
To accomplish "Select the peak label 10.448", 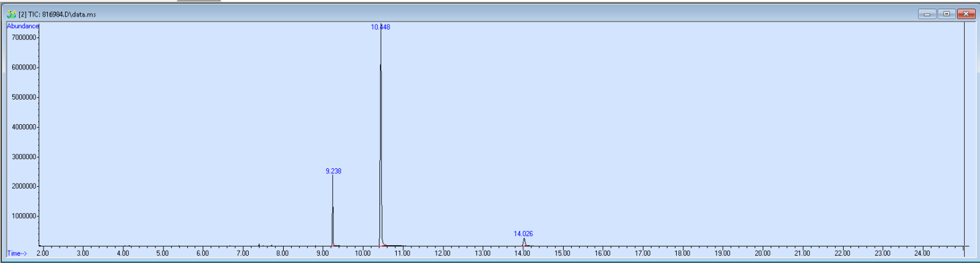I will pyautogui.click(x=380, y=27).
